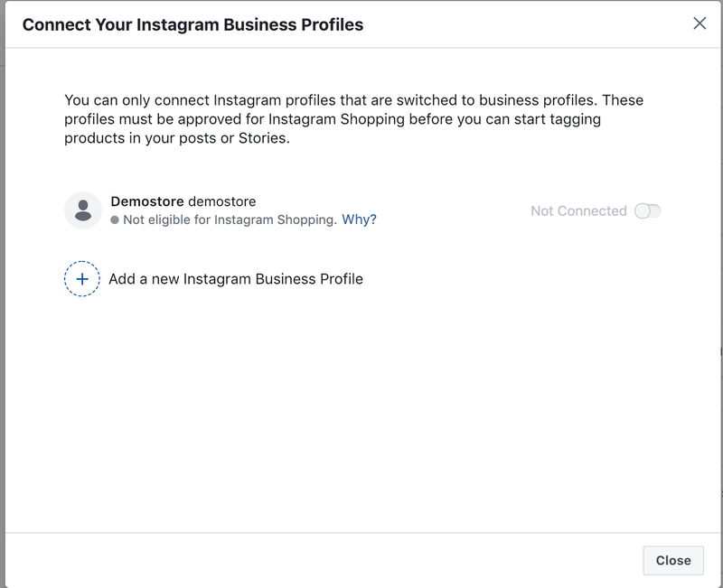723x588 pixels.
Task: Click the "Connect Your Instagram Business Profiles" title
Action: (192, 24)
